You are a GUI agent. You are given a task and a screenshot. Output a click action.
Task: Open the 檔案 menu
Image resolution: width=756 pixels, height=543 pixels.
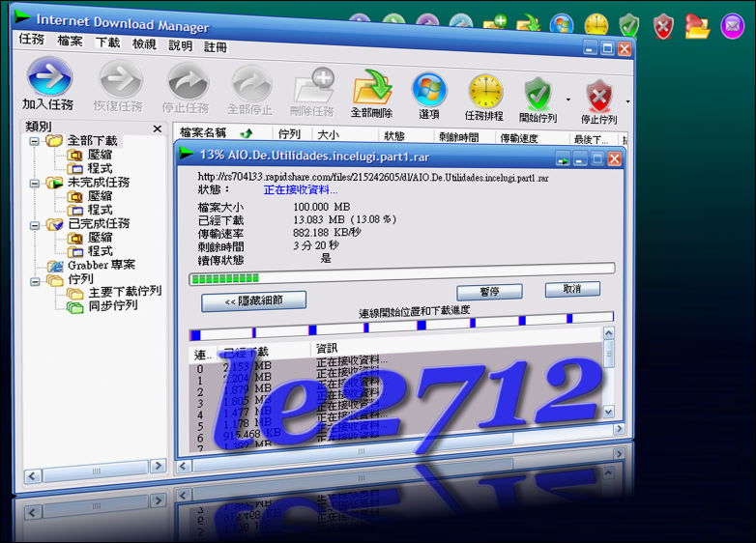coord(70,41)
